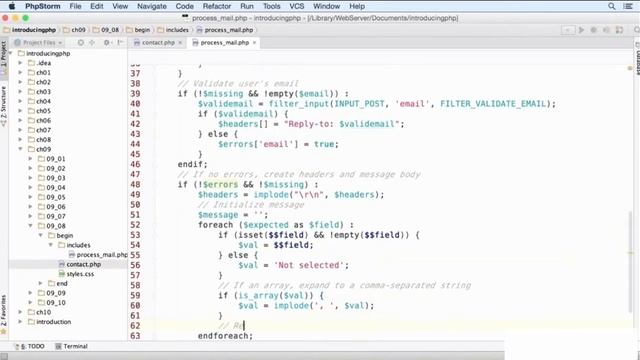The image size is (640, 360).
Task: Expand the .idea folder arrow
Action: click(20, 63)
